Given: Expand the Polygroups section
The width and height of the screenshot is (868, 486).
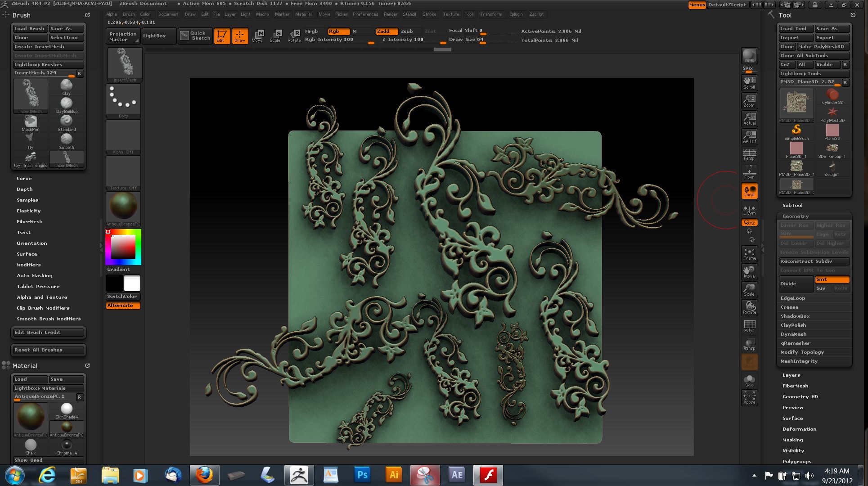Looking at the screenshot, I should coord(797,462).
